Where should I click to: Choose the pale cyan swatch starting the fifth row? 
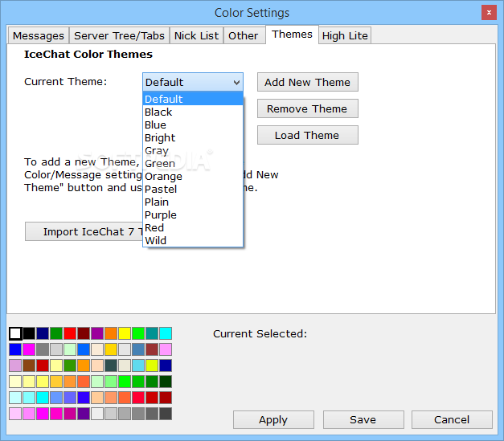click(x=15, y=398)
